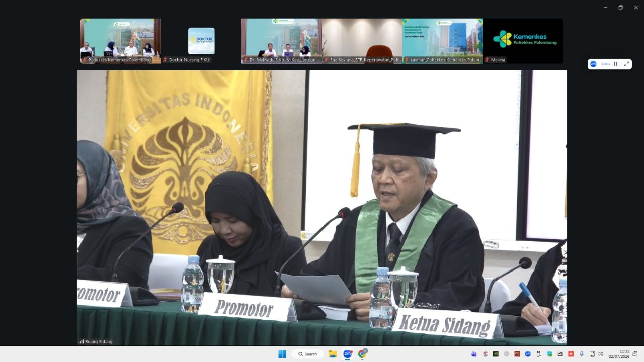Open the Windows Start menu

tap(282, 354)
